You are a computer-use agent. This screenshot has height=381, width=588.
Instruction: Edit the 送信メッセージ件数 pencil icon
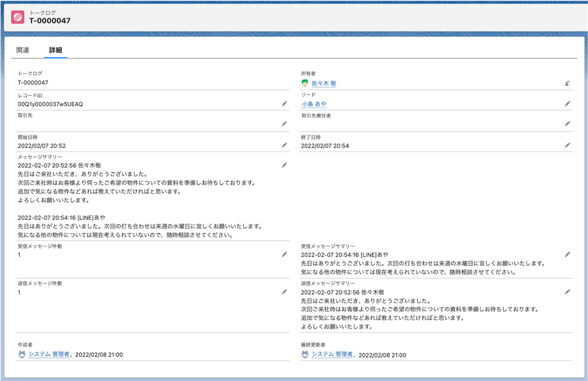coord(284,292)
